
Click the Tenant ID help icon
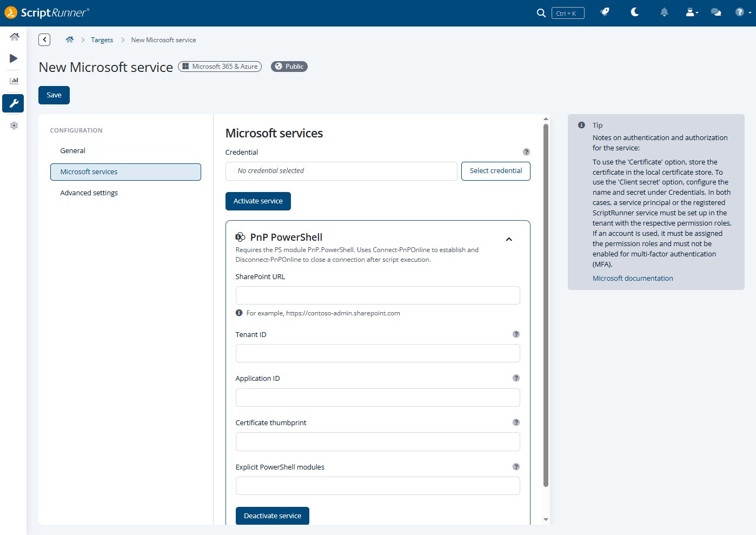516,334
